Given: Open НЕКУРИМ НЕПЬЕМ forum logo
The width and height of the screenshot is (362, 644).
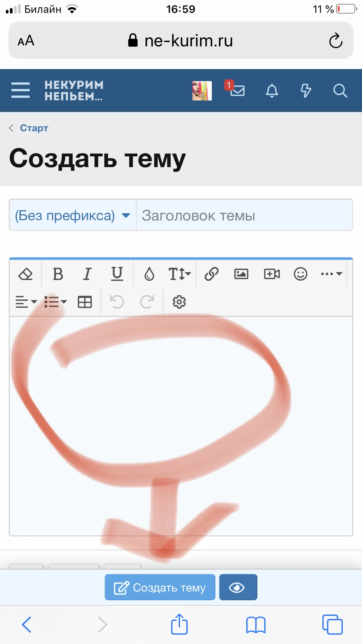Looking at the screenshot, I should coord(74,91).
